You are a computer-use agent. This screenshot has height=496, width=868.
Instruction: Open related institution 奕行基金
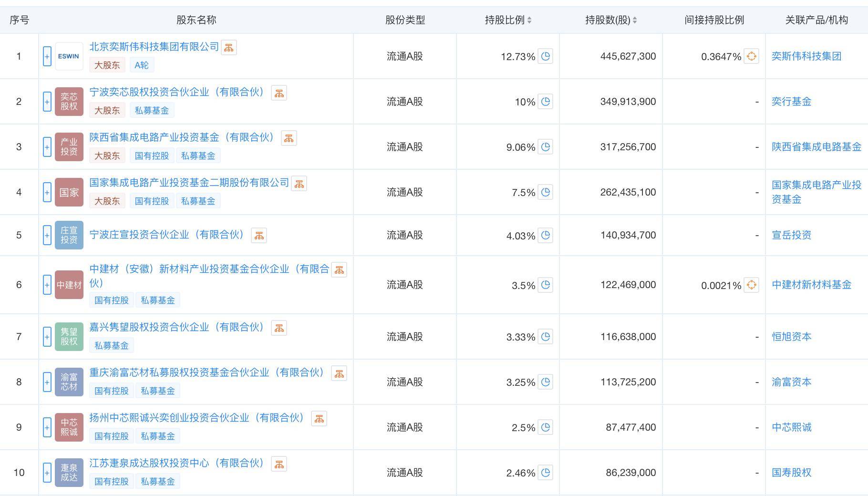(791, 102)
